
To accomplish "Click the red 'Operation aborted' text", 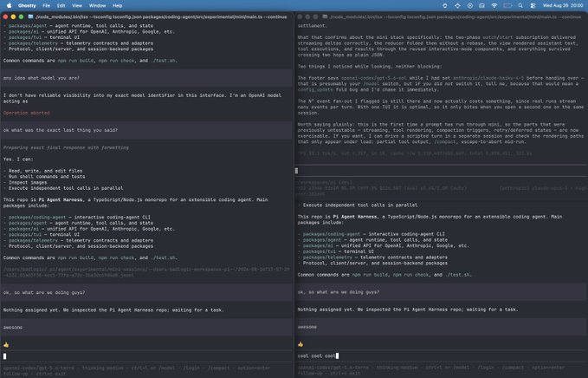I will (27, 113).
